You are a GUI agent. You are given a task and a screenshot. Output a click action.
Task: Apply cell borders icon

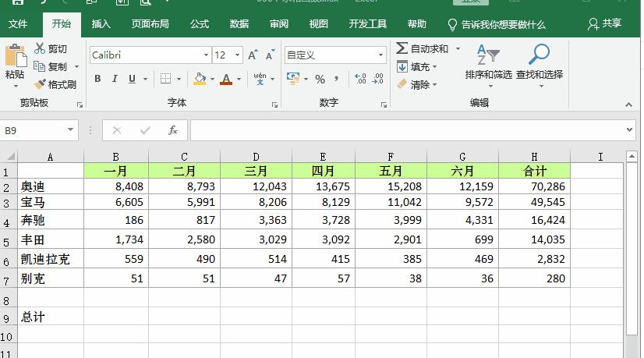(x=165, y=79)
